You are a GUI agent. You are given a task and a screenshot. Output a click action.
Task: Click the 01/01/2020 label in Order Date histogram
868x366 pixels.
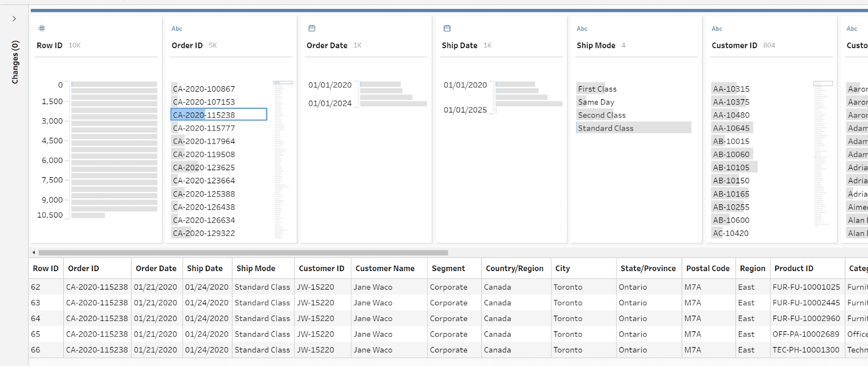tap(330, 85)
